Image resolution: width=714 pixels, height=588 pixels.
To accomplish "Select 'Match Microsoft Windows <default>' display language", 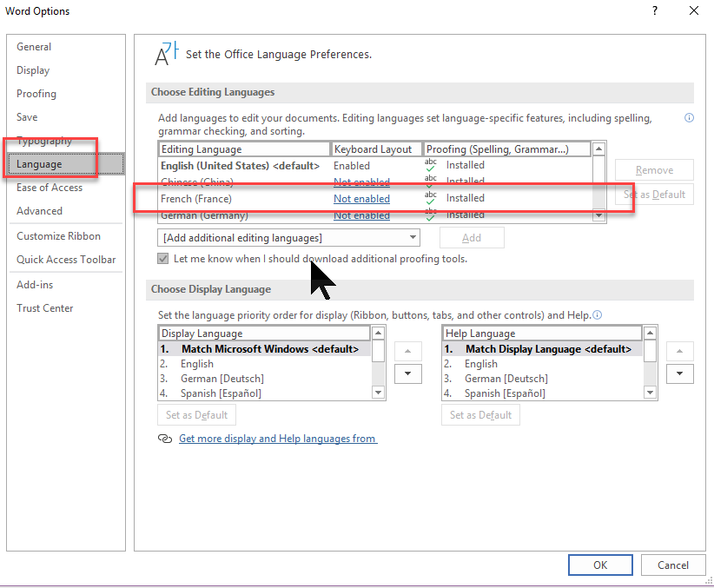I will (x=265, y=349).
